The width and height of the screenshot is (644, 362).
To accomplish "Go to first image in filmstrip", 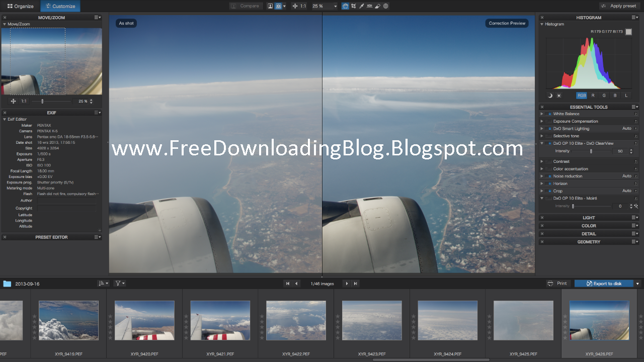I will click(x=288, y=284).
